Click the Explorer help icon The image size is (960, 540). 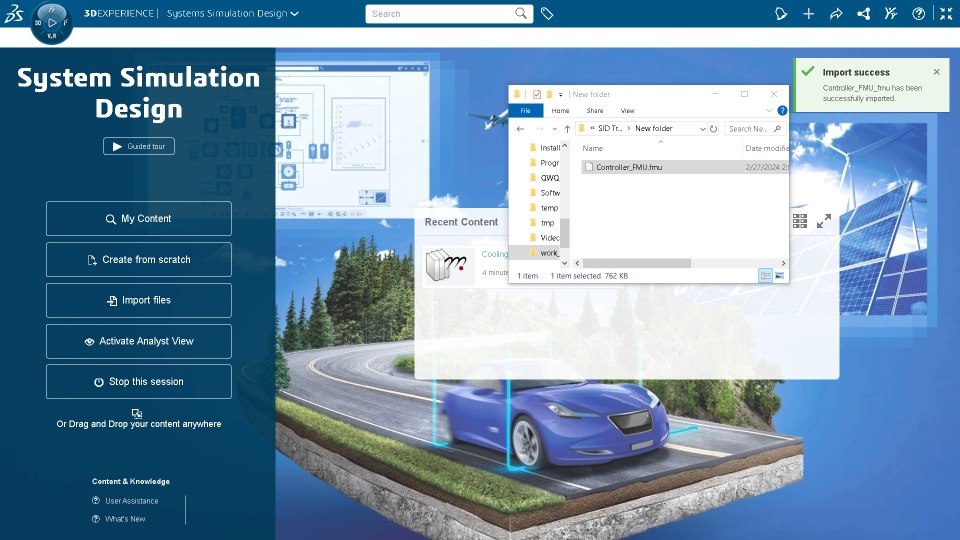(x=782, y=110)
